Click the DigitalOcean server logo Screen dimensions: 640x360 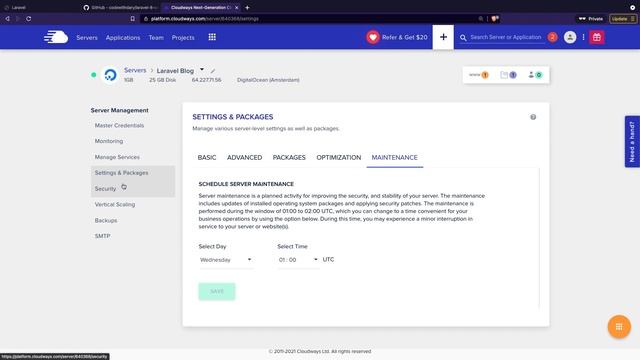click(x=110, y=75)
